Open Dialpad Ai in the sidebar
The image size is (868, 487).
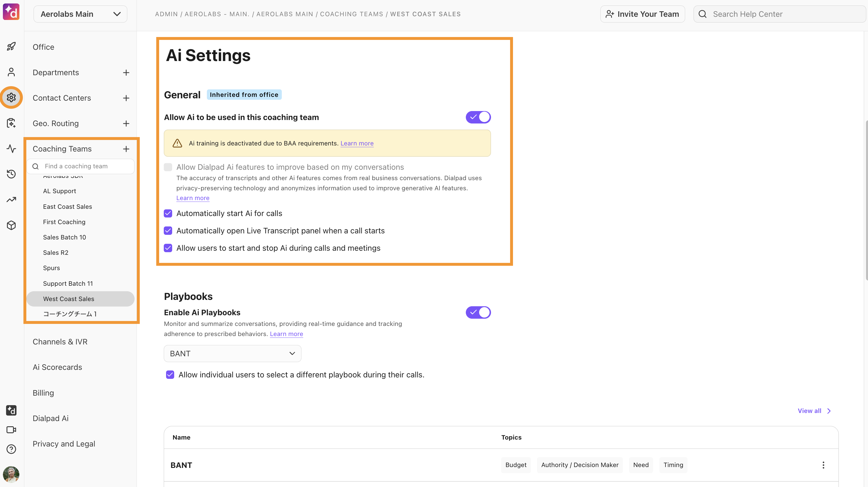(x=51, y=418)
